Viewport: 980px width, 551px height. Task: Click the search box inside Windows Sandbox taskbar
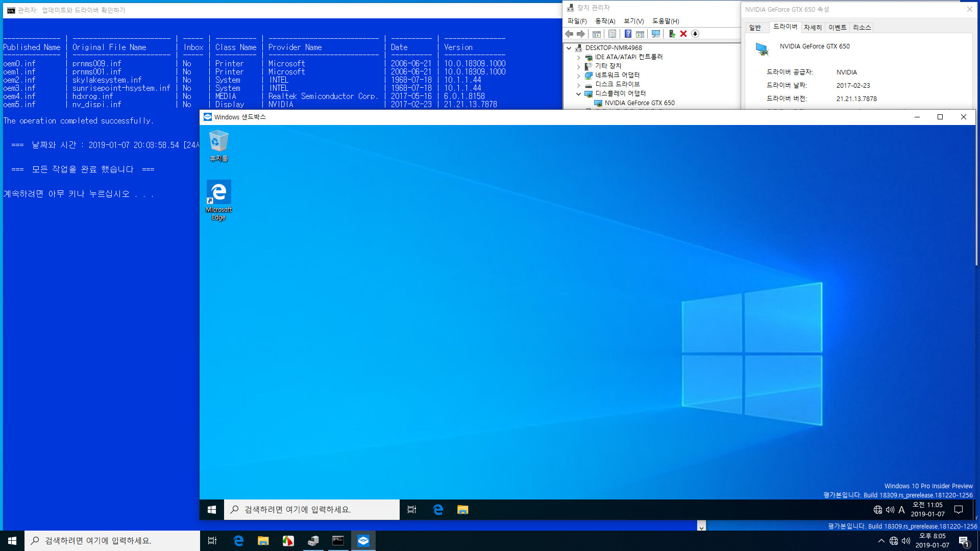click(312, 510)
